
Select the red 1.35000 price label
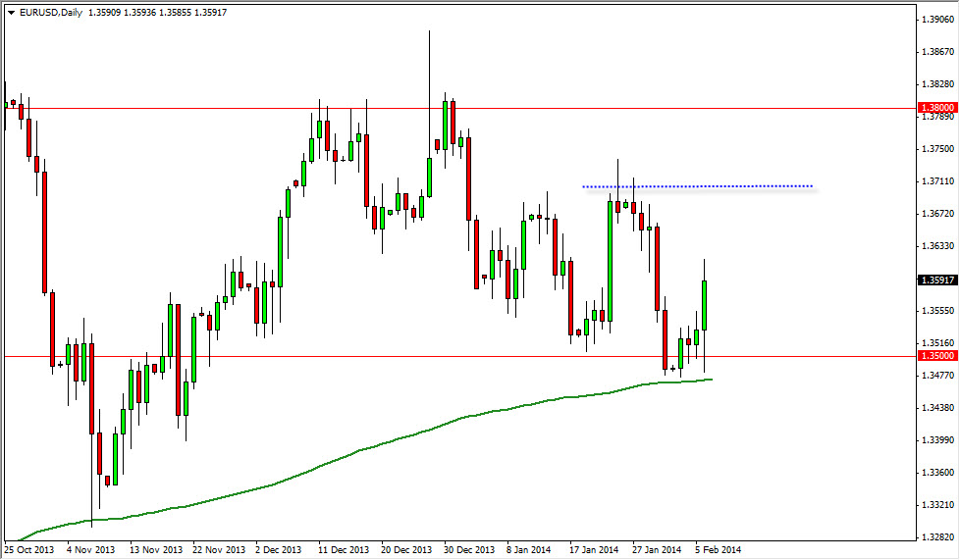click(937, 356)
